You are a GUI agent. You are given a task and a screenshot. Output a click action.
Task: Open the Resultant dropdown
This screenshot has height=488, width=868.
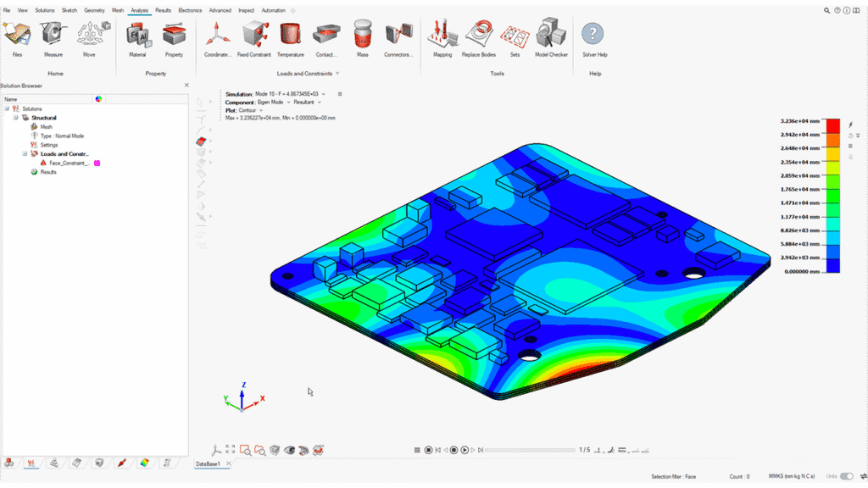point(319,103)
